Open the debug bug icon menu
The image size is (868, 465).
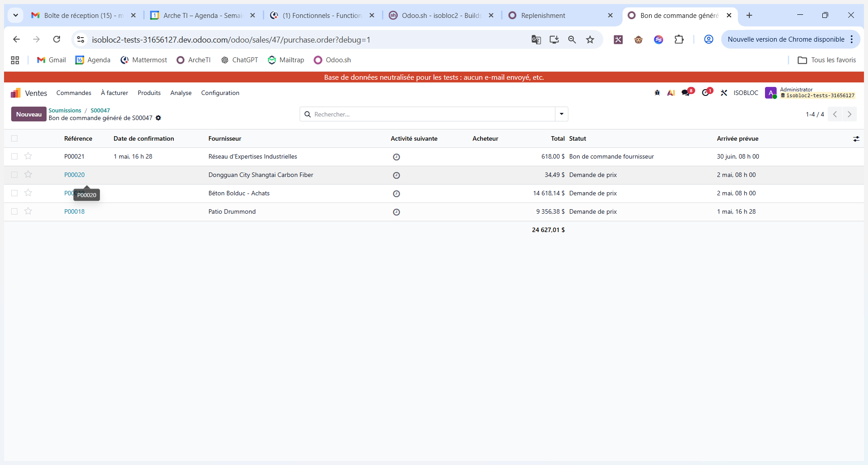pyautogui.click(x=657, y=93)
